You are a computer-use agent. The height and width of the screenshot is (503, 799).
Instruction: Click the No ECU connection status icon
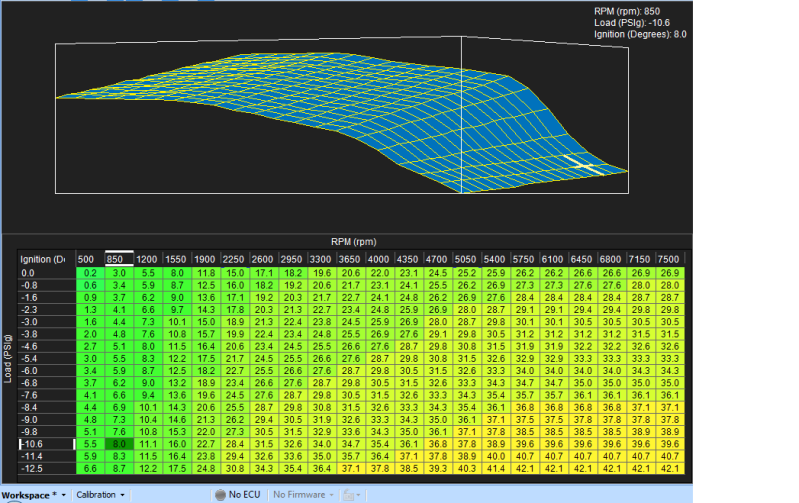coord(219,494)
